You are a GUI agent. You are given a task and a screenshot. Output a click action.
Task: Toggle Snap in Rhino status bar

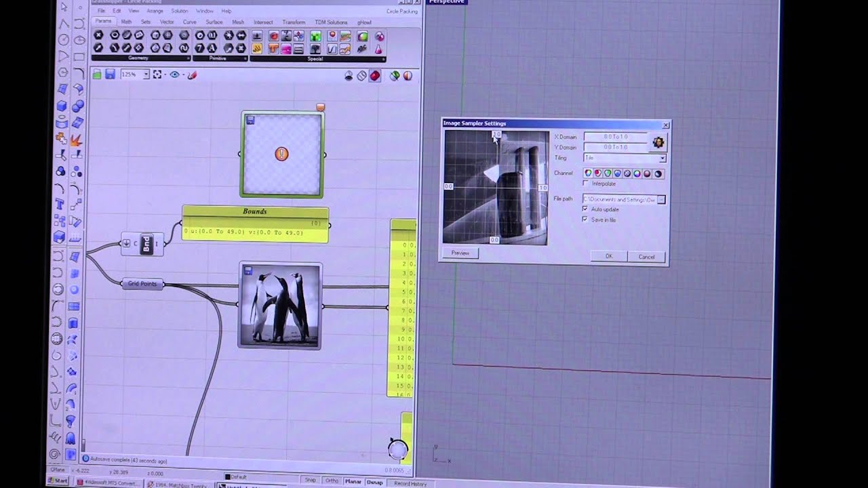point(311,481)
